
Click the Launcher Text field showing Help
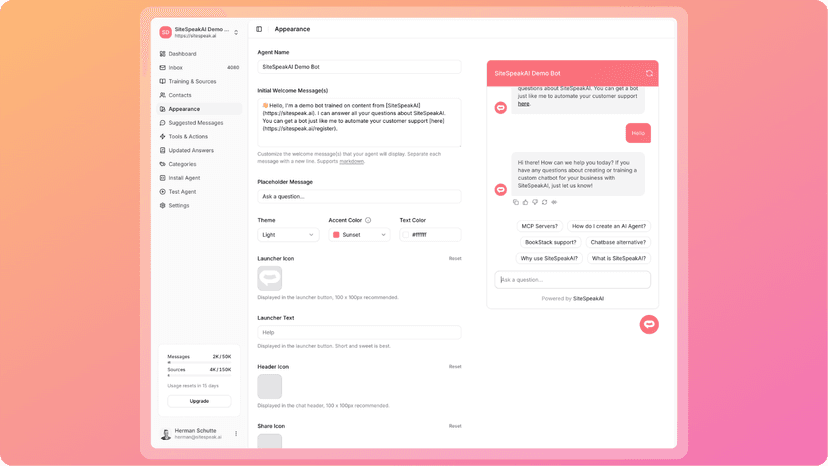(359, 332)
